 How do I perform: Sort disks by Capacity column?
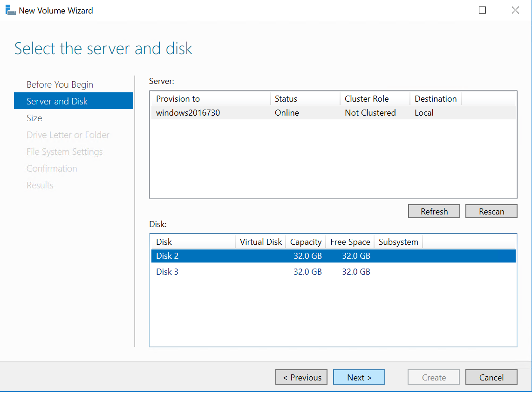tap(306, 242)
